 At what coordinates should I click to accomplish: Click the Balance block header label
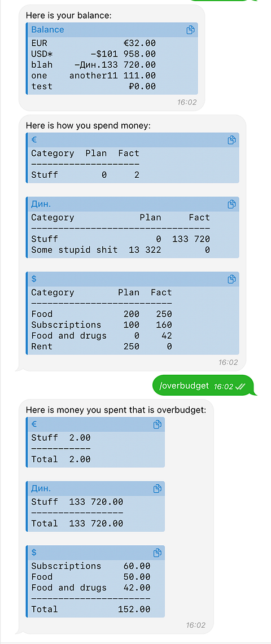point(47,29)
